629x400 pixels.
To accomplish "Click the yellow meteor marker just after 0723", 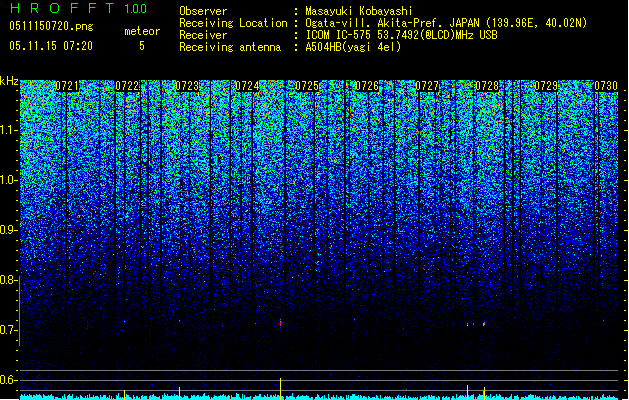I will 179,393.
